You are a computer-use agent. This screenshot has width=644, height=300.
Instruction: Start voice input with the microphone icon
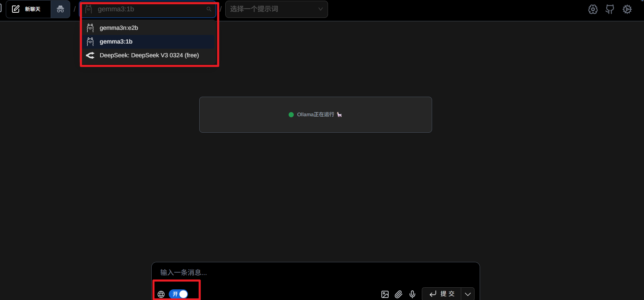click(x=412, y=294)
